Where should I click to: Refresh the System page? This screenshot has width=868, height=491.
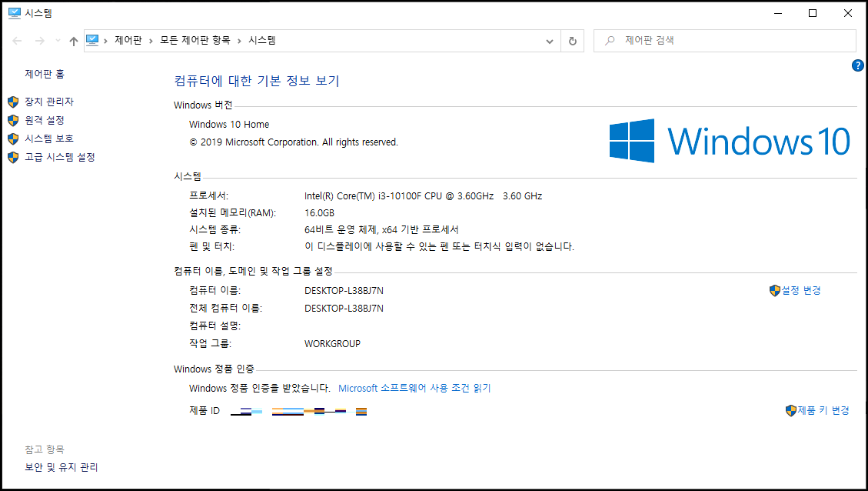click(573, 41)
